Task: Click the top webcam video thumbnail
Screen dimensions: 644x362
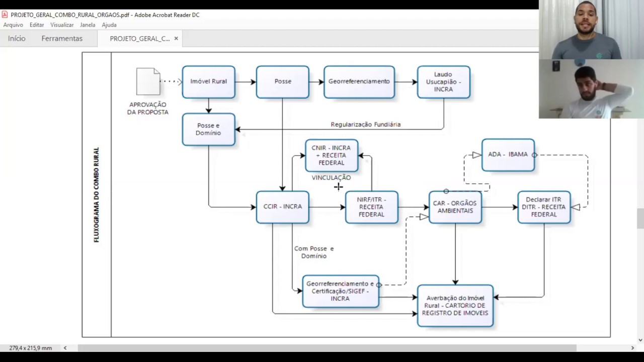Action: [591, 30]
